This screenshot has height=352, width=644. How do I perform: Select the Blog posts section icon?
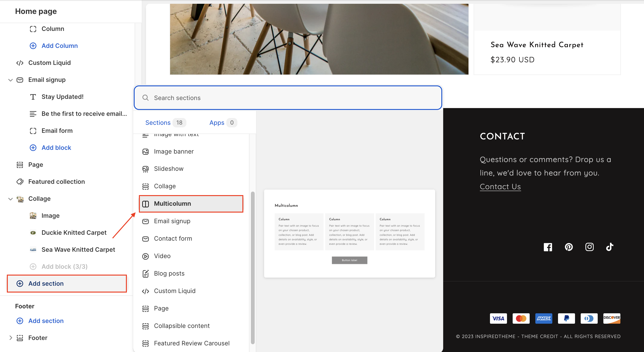pos(146,274)
